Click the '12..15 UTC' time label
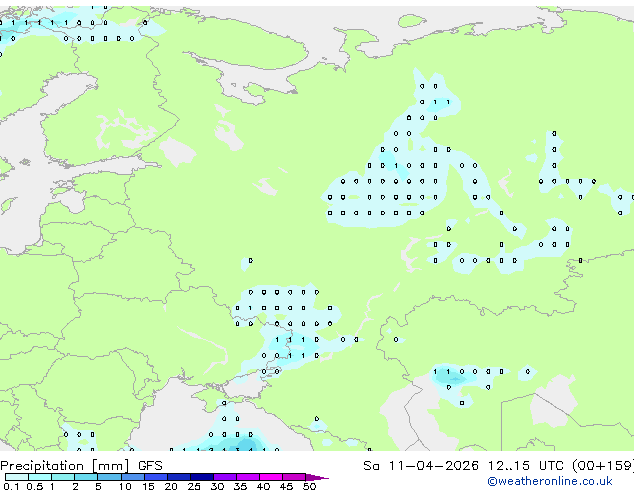The width and height of the screenshot is (634, 490). (525, 466)
